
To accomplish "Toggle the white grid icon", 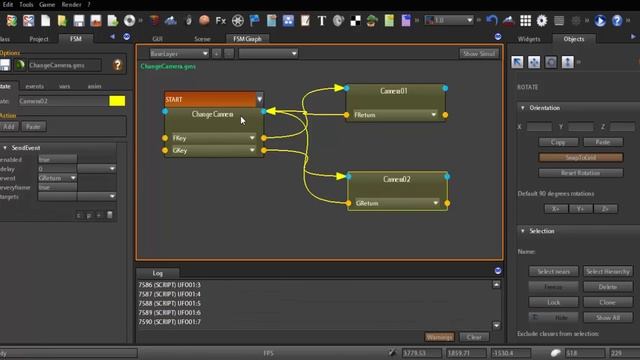I will coord(525,20).
